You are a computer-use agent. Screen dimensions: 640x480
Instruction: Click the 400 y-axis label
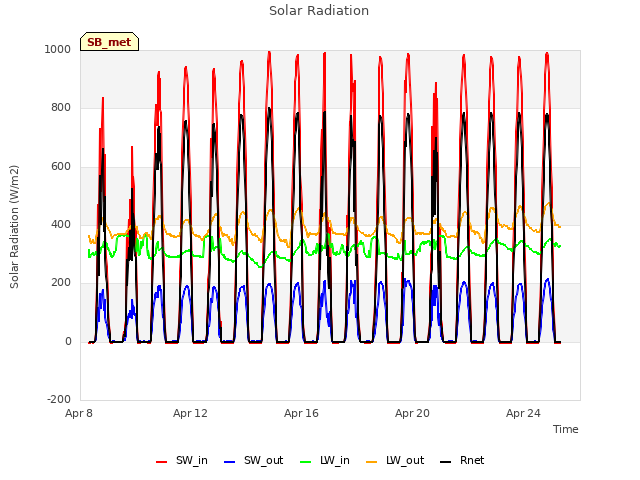coord(61,224)
